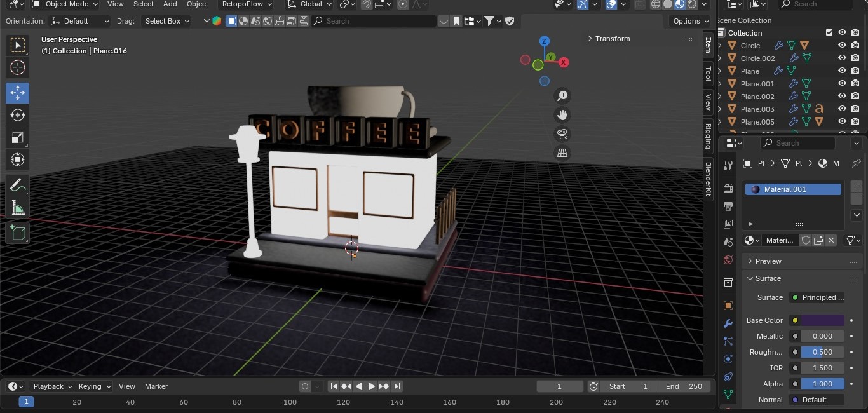Open the Keying popover

point(94,386)
